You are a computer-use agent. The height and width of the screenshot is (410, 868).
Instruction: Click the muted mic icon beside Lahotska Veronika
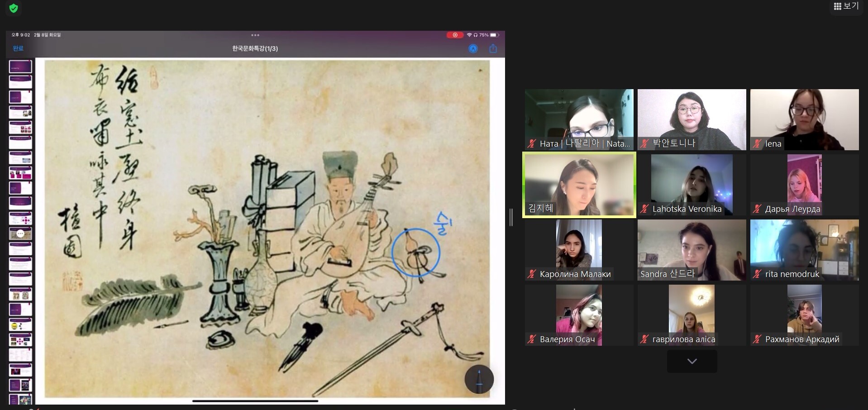[x=644, y=209]
